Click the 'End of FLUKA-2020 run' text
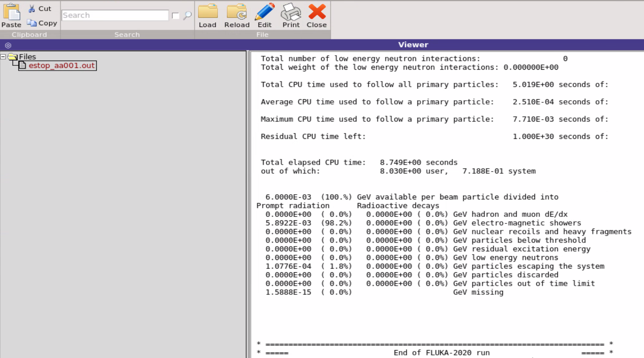This screenshot has height=358, width=644. [442, 353]
